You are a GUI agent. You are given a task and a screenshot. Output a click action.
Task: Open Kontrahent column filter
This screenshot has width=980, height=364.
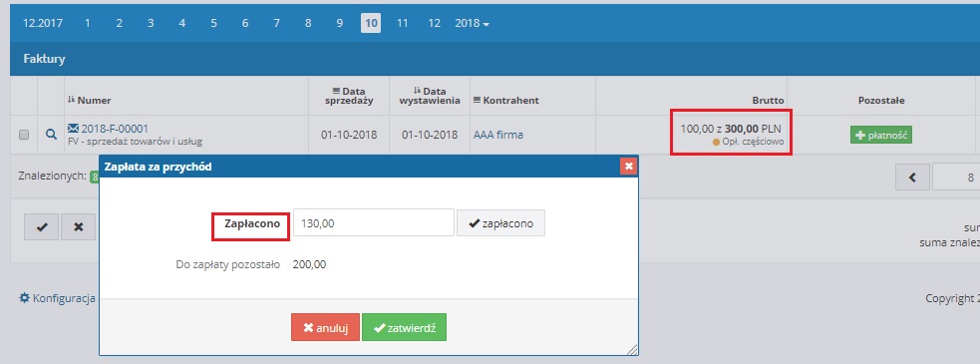click(478, 100)
